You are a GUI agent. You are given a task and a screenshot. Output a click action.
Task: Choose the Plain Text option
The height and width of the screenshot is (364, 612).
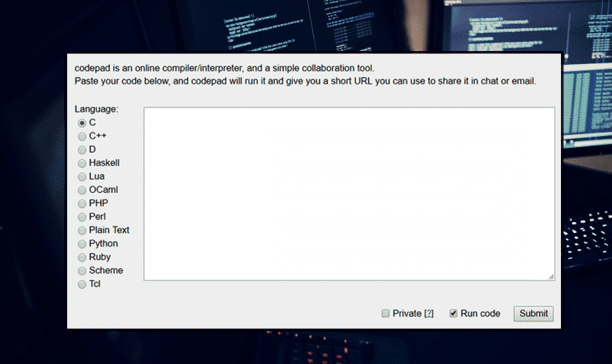(82, 231)
